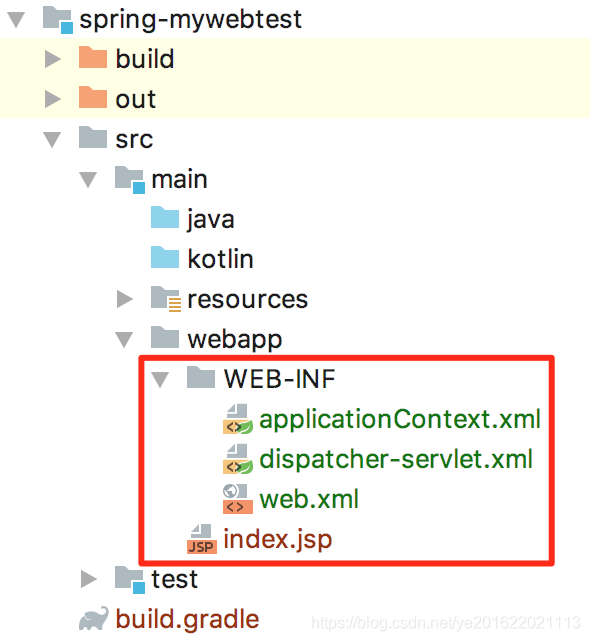
Task: Click the main module folder icon
Action: click(130, 180)
